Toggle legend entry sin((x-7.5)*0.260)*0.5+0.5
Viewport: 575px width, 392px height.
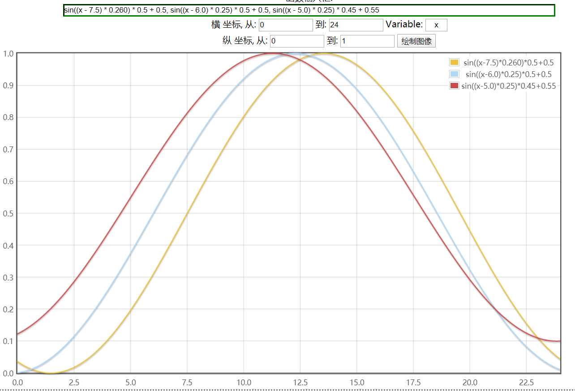coord(509,63)
